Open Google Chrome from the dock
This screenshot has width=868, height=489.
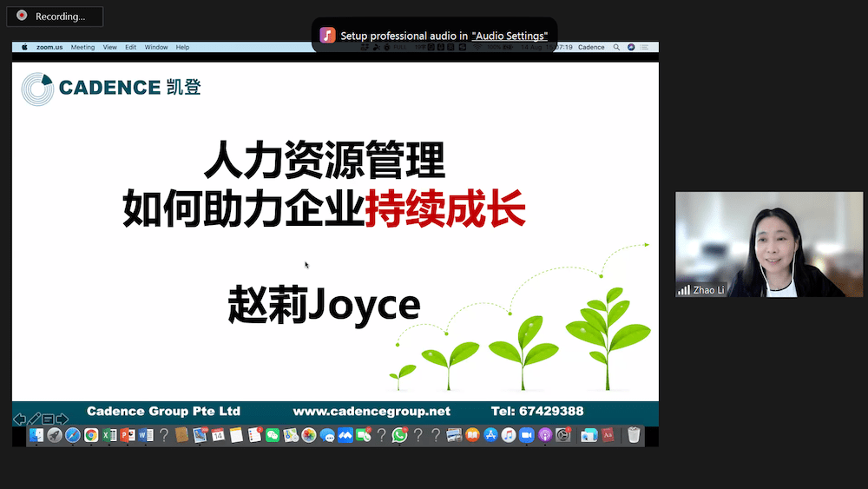91,435
